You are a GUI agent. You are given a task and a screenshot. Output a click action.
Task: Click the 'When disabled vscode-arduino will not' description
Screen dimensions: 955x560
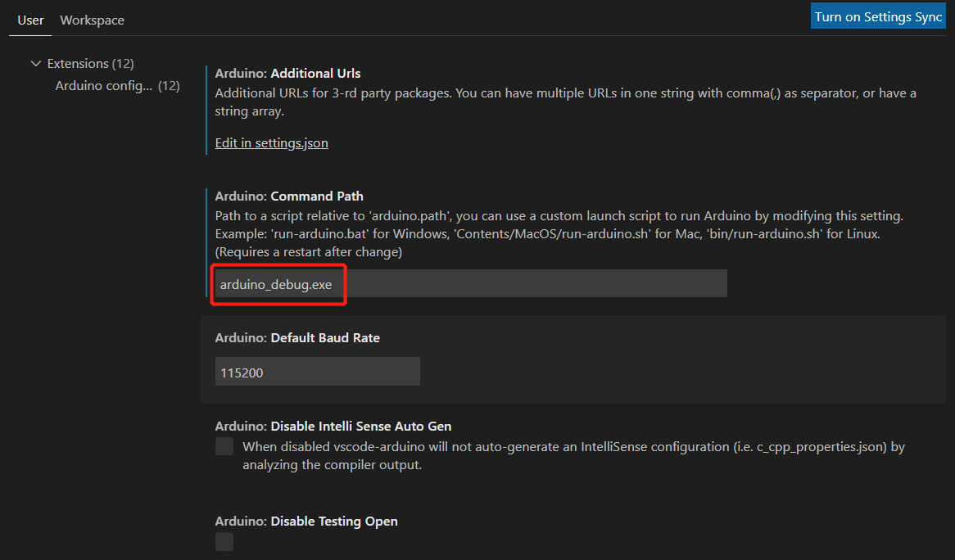coord(573,455)
